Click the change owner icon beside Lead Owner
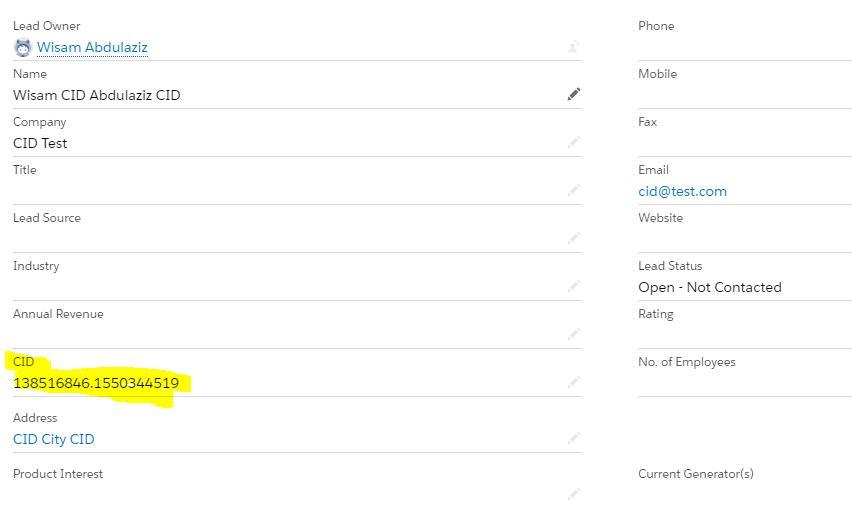 pos(574,47)
